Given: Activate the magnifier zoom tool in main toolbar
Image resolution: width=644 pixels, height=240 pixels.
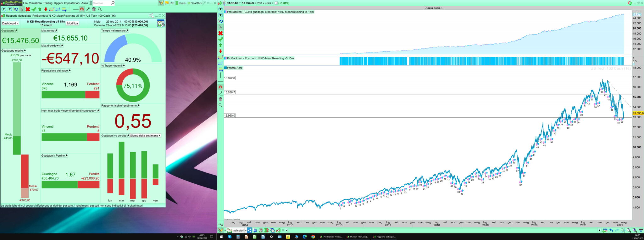Looking at the screenshot, I should (x=100, y=9).
